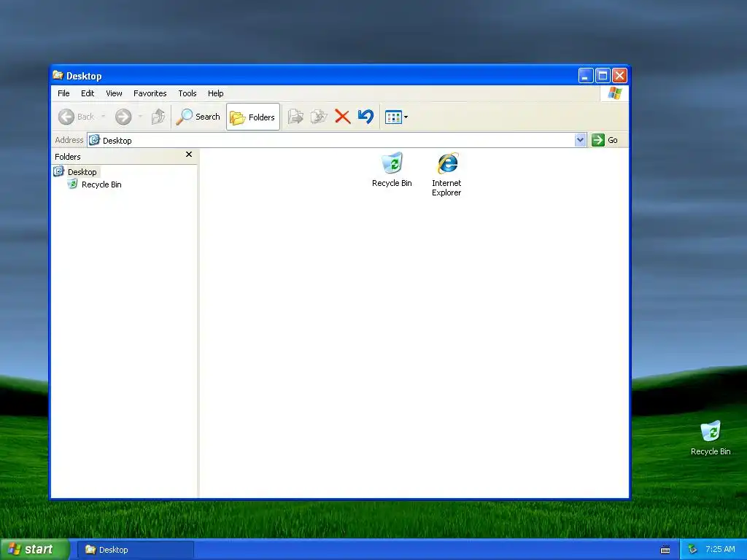The width and height of the screenshot is (747, 560).
Task: Click the Desktop taskbar button
Action: pyautogui.click(x=135, y=550)
